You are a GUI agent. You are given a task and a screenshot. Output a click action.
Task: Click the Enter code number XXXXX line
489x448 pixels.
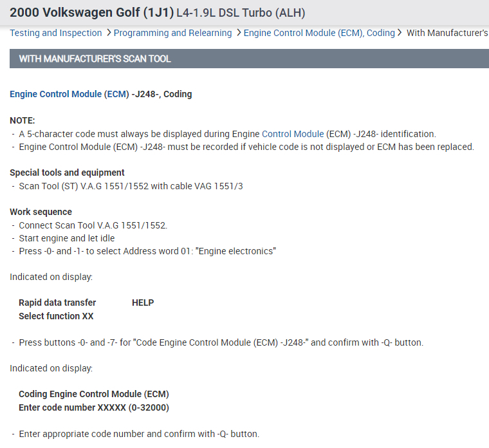(x=94, y=407)
